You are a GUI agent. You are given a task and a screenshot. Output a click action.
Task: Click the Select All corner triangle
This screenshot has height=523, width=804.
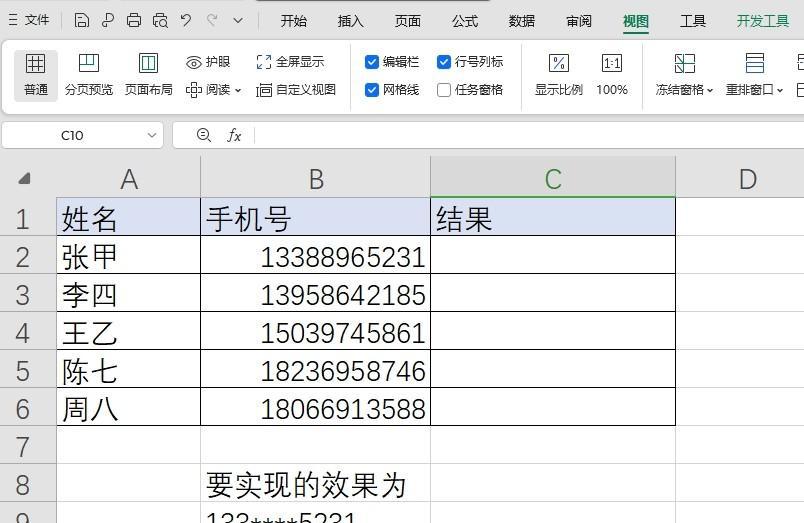click(x=25, y=178)
